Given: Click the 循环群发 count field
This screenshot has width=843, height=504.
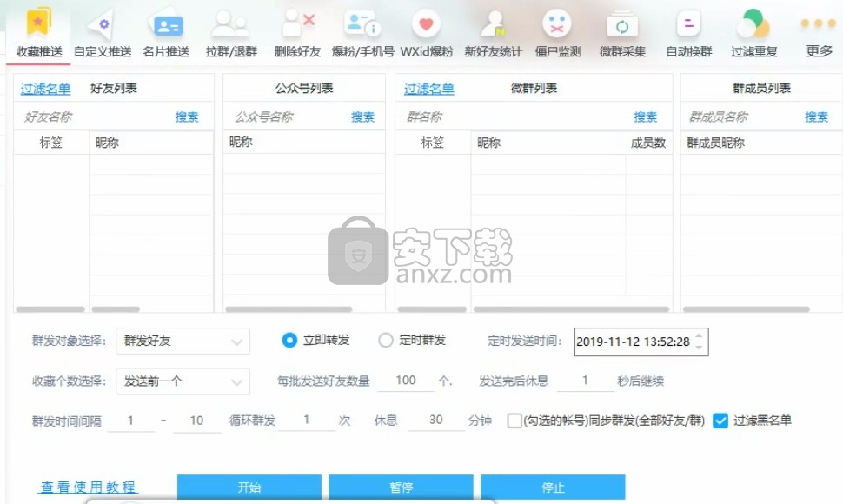Looking at the screenshot, I should pyautogui.click(x=307, y=420).
